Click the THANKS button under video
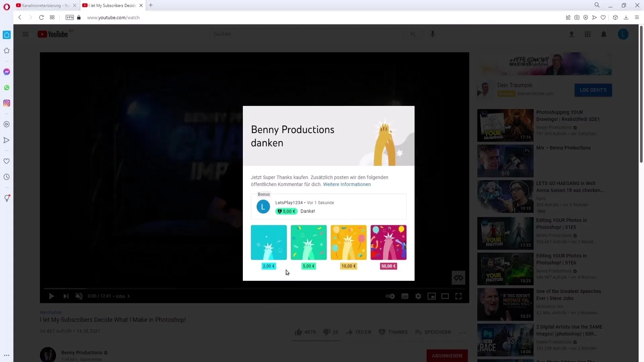Viewport: 644px width, 362px height. 393,332
